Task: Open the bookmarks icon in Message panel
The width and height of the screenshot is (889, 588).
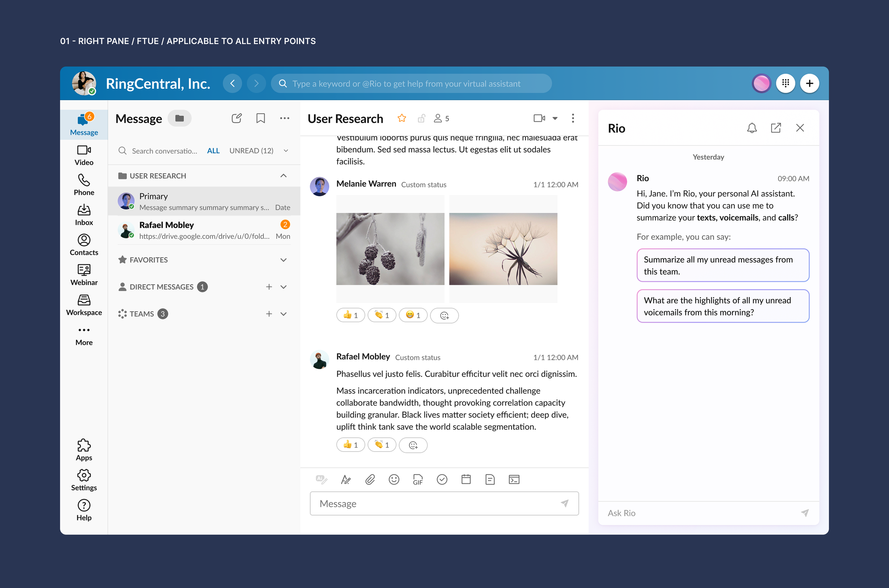Action: pos(260,119)
